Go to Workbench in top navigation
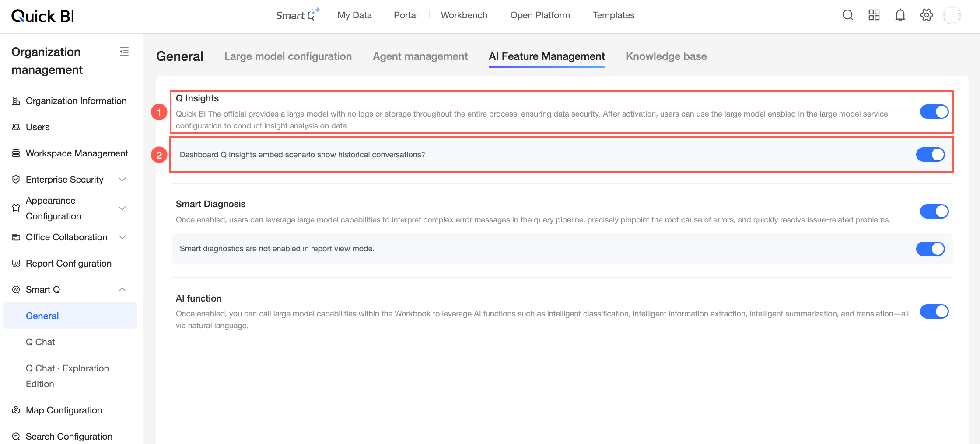 pos(464,15)
